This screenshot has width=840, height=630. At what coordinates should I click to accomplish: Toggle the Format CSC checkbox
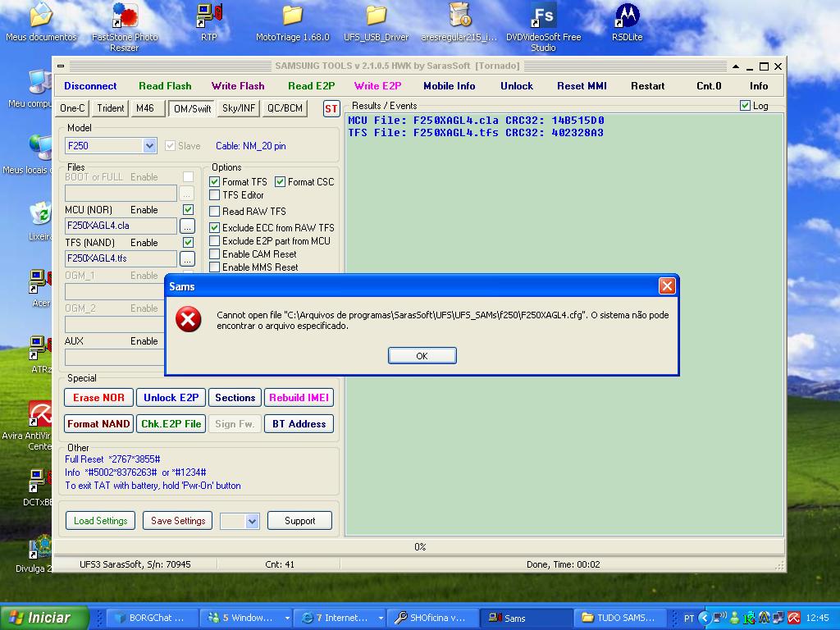(x=281, y=182)
